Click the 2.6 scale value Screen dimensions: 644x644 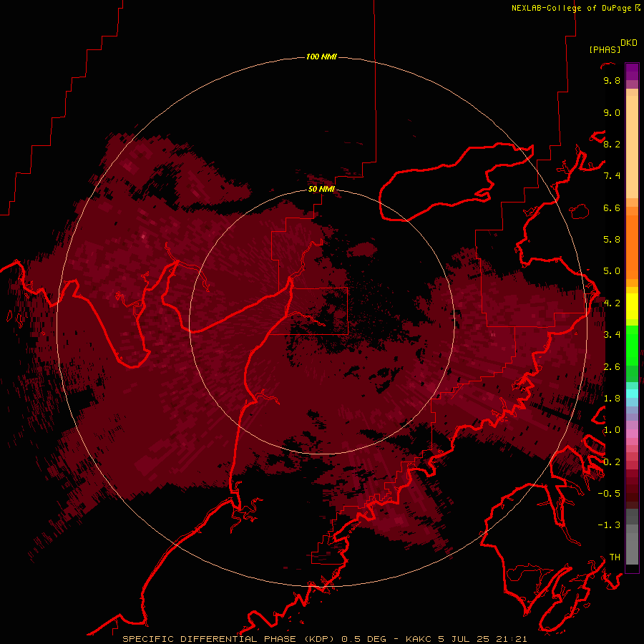[x=612, y=367]
